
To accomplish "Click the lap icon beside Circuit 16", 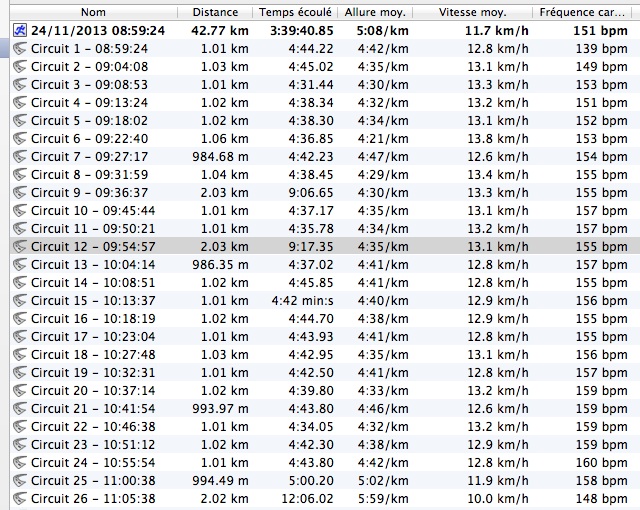I will [20, 319].
